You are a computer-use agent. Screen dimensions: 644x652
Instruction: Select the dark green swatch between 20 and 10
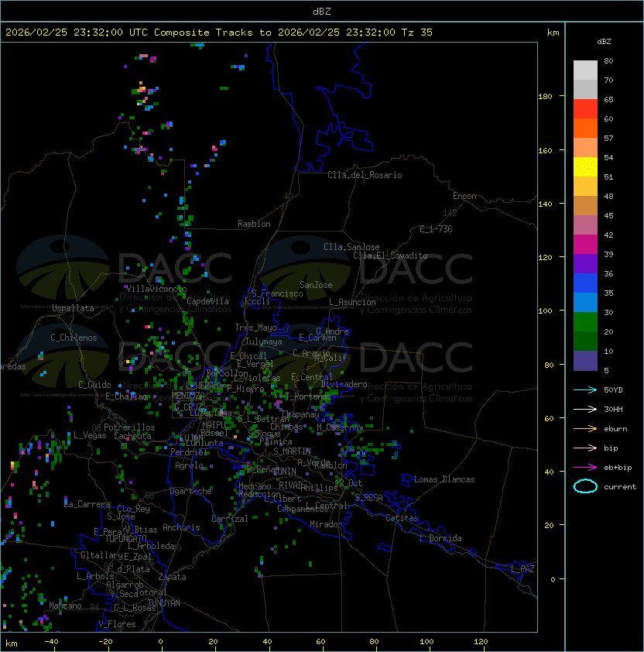tap(585, 341)
